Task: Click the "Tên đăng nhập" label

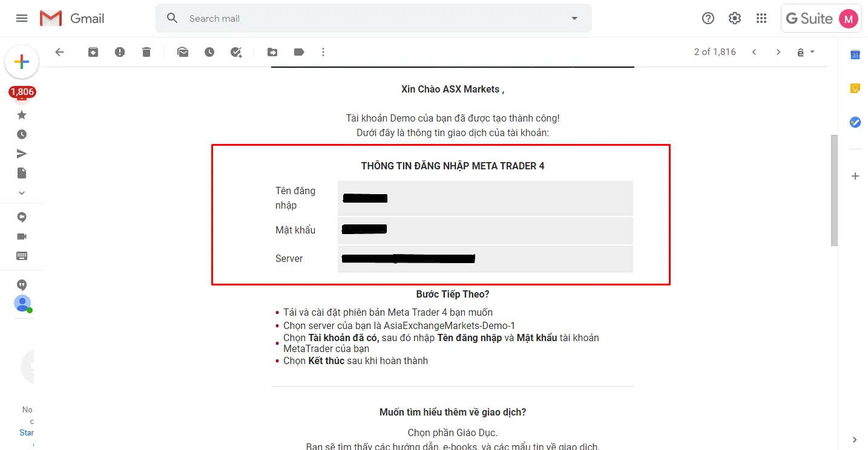Action: (x=295, y=198)
